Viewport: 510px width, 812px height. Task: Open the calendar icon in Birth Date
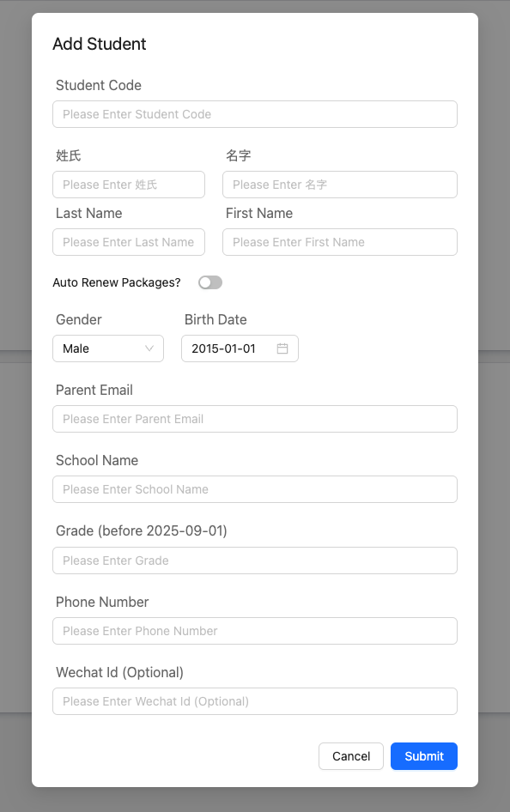(x=282, y=348)
